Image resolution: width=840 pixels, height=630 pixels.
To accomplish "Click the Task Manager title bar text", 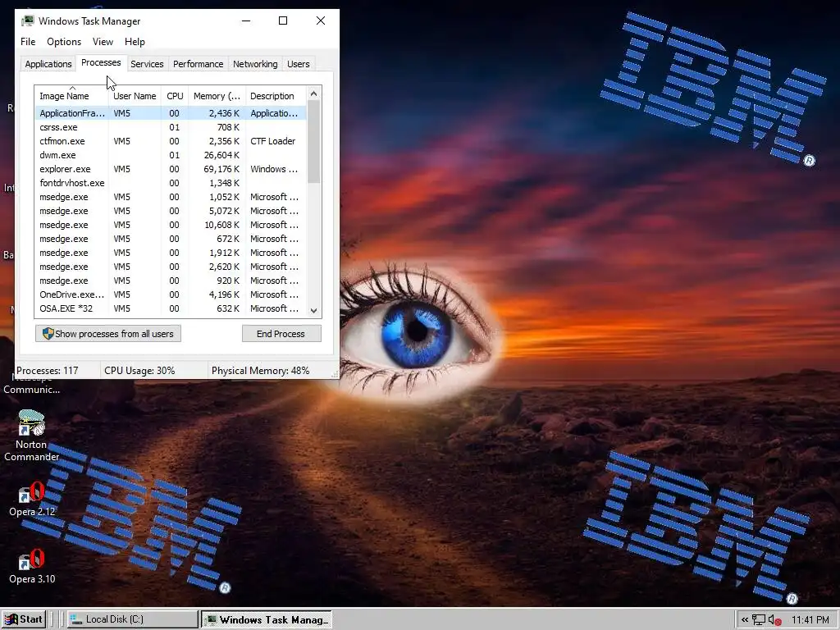I will click(x=89, y=21).
